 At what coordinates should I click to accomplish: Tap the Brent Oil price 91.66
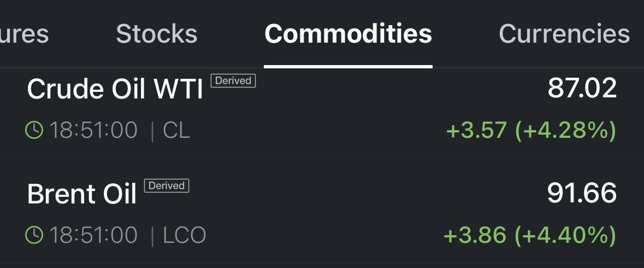pos(582,194)
